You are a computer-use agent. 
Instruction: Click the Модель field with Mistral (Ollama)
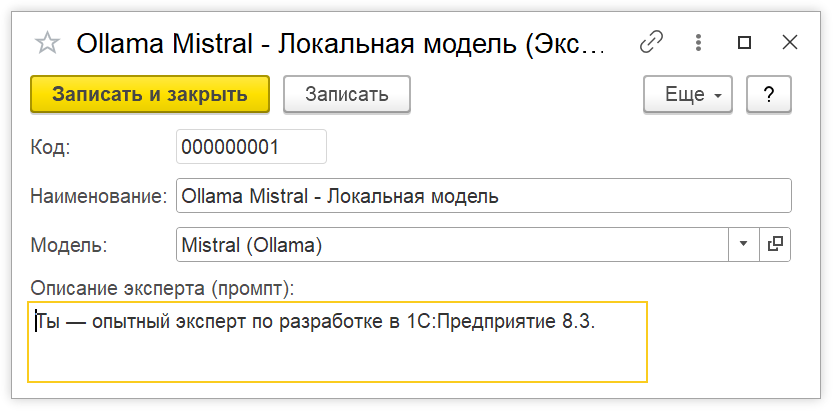coord(452,244)
